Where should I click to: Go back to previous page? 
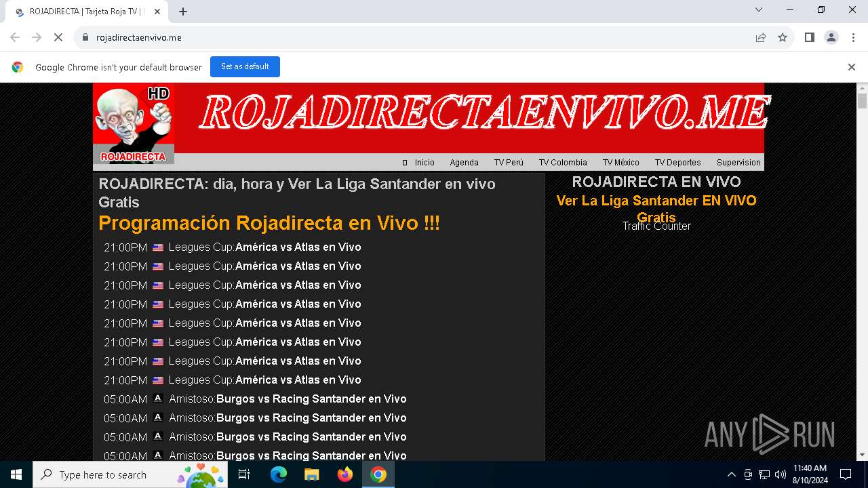click(x=15, y=37)
